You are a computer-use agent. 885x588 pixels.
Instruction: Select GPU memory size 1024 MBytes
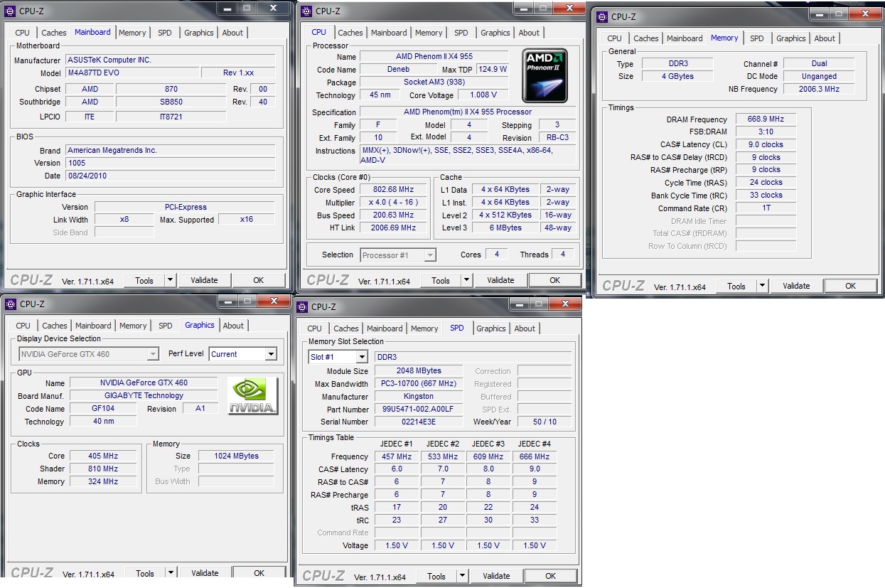pos(237,456)
